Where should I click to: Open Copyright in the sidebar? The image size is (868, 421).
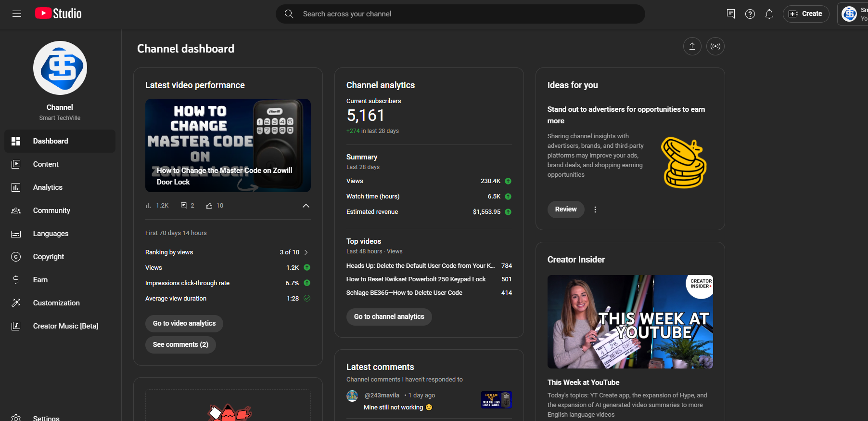click(x=60, y=257)
